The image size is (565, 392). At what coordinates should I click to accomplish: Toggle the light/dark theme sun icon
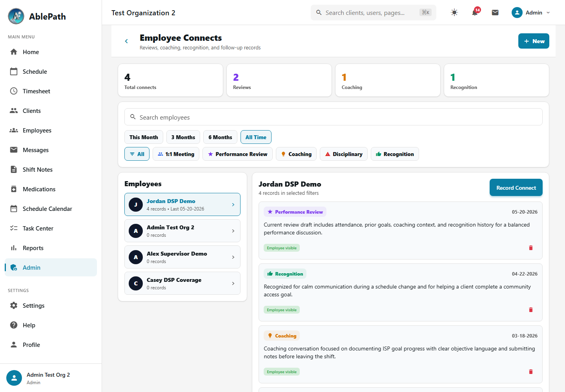[x=454, y=13]
